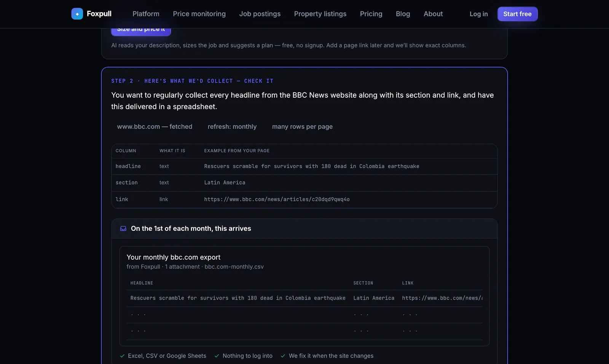The width and height of the screenshot is (609, 364).
Task: Click EXAMPLE FROM YOUR PAGE header
Action: tap(237, 151)
